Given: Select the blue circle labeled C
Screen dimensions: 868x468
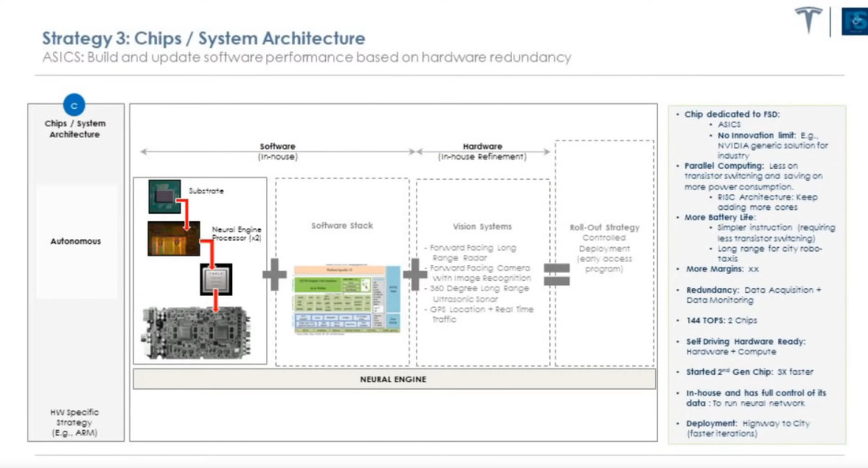Looking at the screenshot, I should (74, 105).
